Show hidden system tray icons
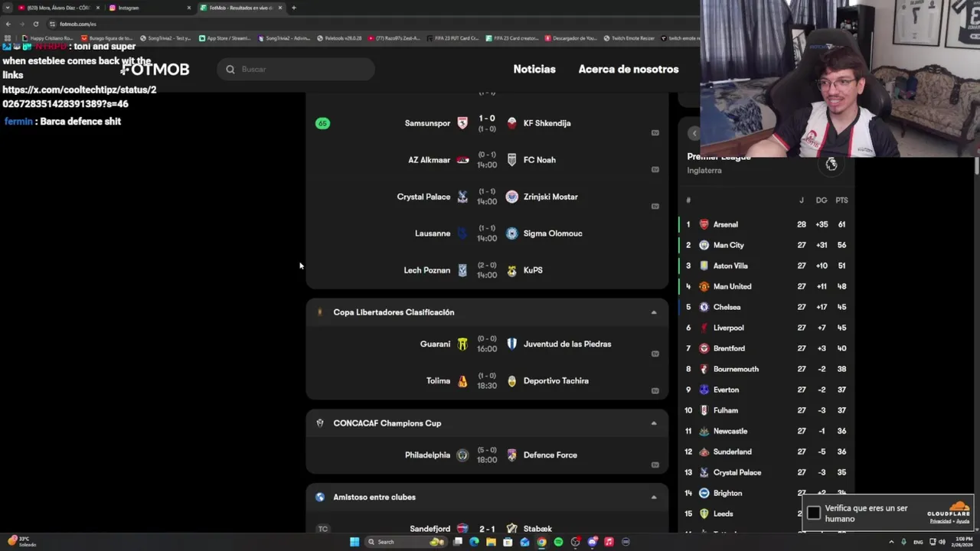Image resolution: width=980 pixels, height=551 pixels. (891, 542)
